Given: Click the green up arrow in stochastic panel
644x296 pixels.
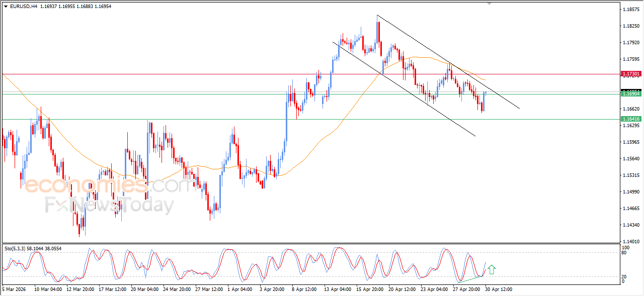Looking at the screenshot, I should 491,270.
